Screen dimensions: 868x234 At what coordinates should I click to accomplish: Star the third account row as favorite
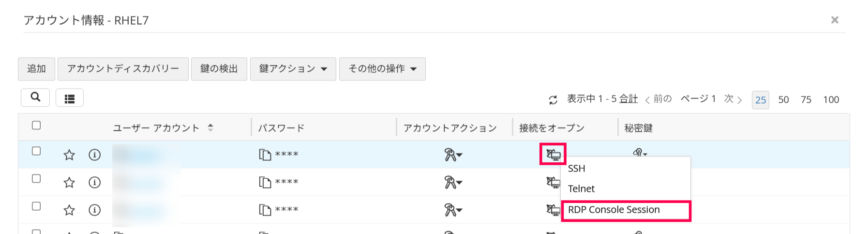click(x=69, y=210)
